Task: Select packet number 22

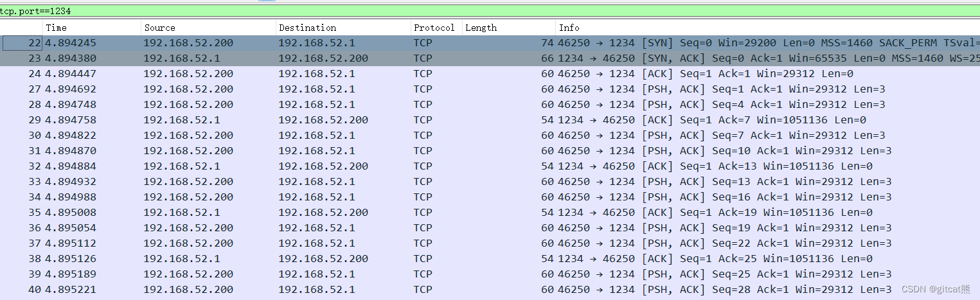Action: [490, 43]
